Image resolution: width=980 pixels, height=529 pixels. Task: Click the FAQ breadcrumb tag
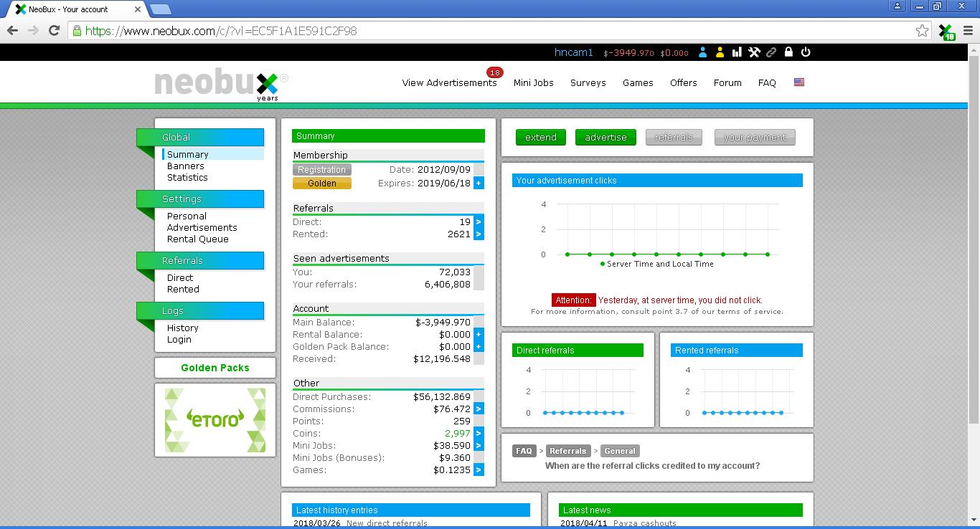[524, 451]
